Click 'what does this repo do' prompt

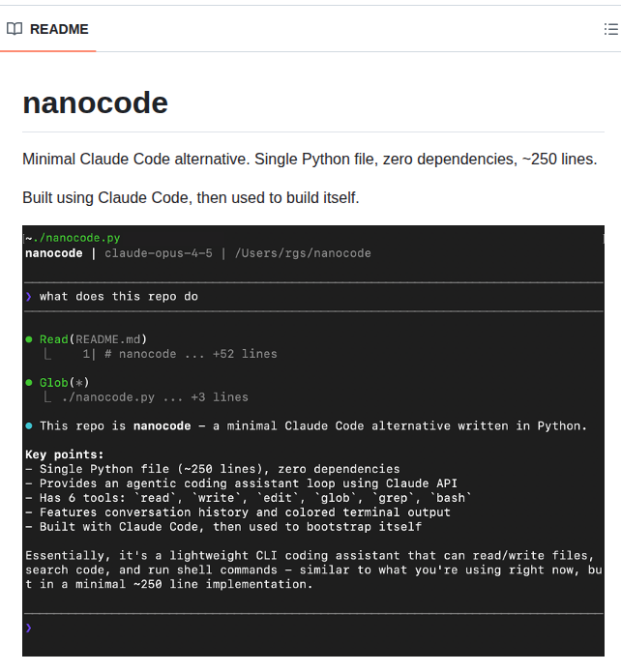point(119,297)
